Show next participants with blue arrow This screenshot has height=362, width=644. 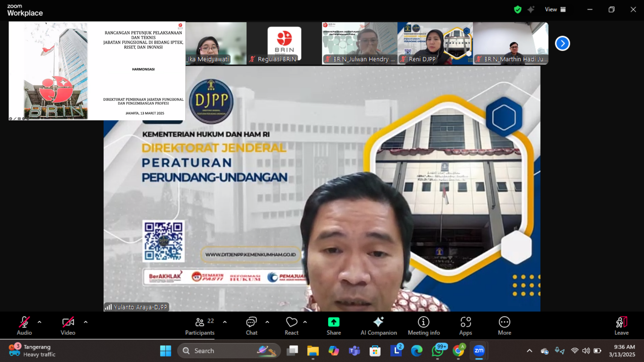point(562,43)
